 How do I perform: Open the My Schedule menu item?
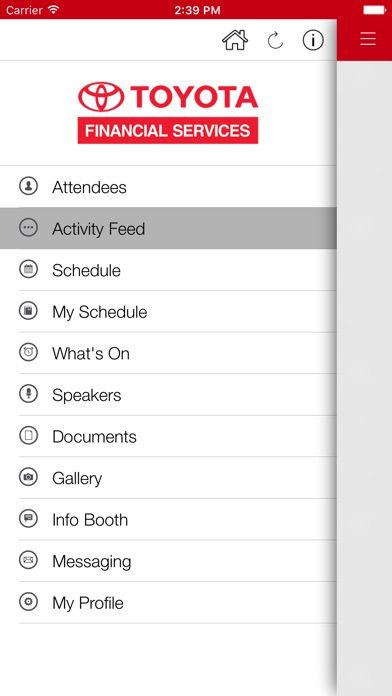168,312
